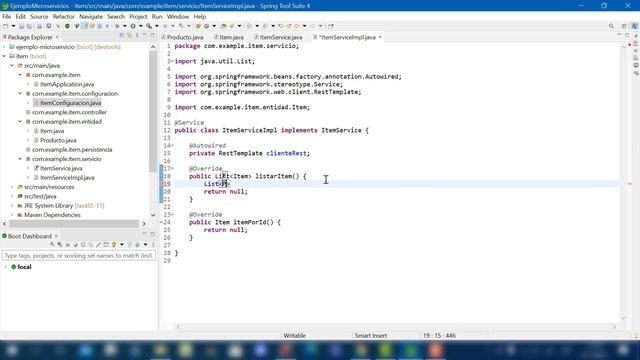Toggle Link with Editor in Package Explorer

[129, 36]
